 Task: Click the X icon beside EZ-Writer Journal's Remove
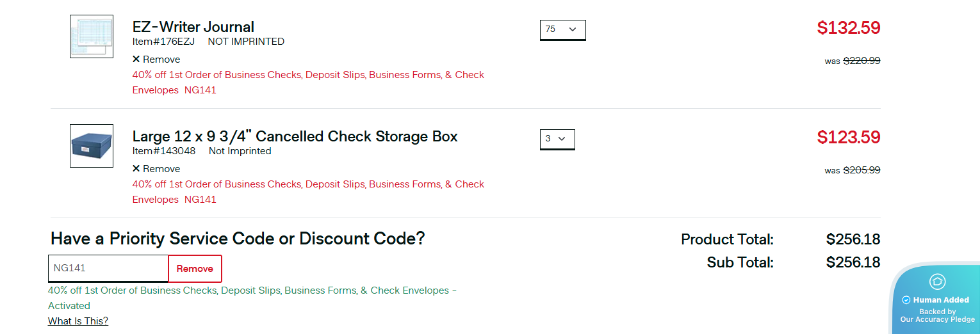(x=136, y=60)
